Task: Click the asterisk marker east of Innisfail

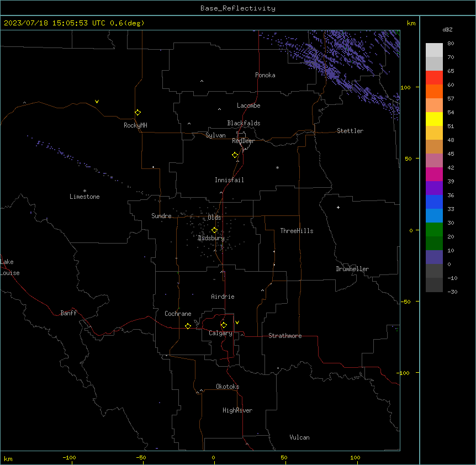Action: click(x=277, y=167)
